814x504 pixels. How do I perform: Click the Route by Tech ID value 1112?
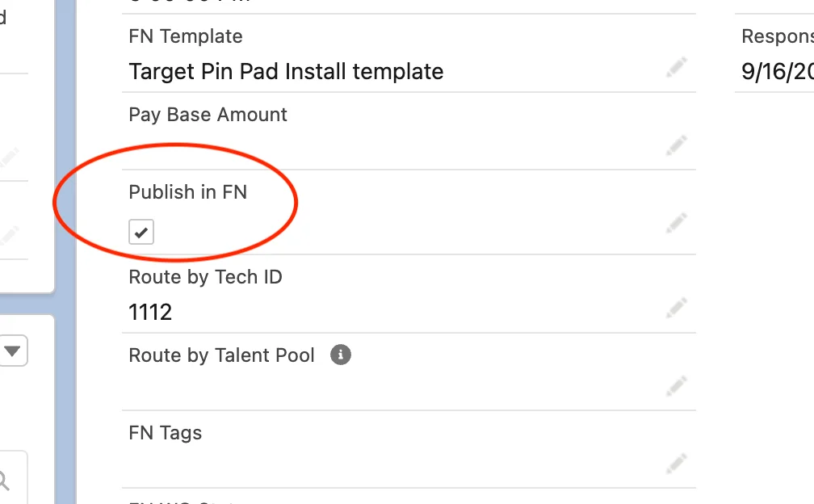[150, 312]
